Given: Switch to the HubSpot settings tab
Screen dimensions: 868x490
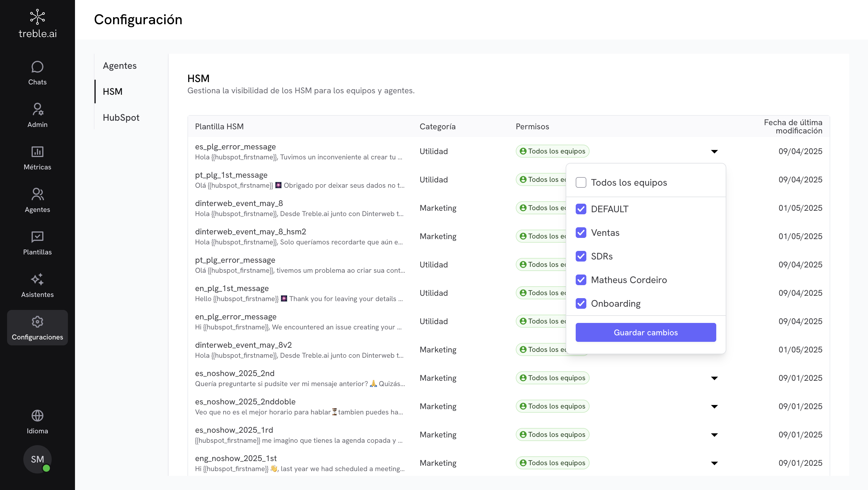Looking at the screenshot, I should [121, 117].
